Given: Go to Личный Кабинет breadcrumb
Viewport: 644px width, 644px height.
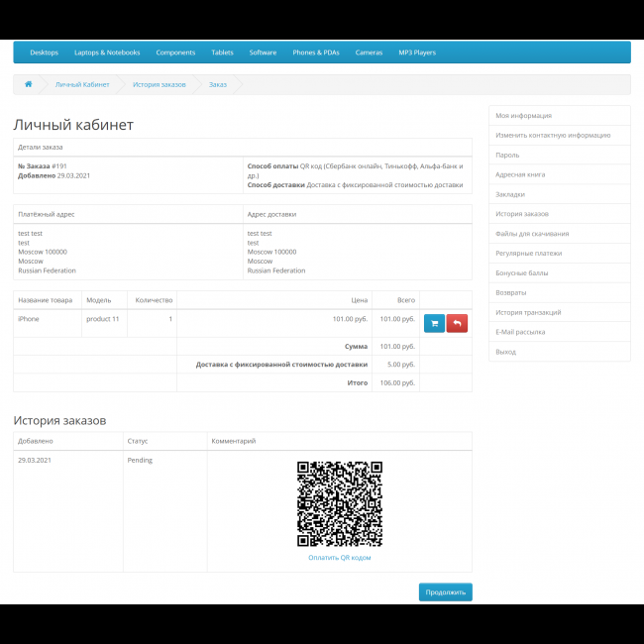Looking at the screenshot, I should tap(82, 84).
